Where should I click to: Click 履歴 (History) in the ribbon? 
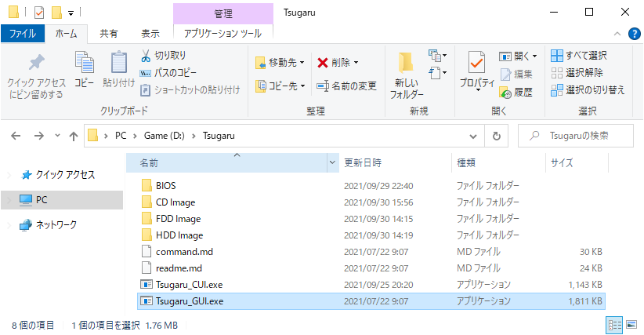click(516, 92)
